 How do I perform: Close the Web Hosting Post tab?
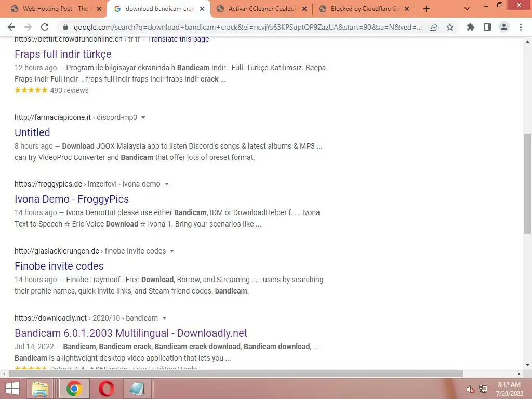99,9
